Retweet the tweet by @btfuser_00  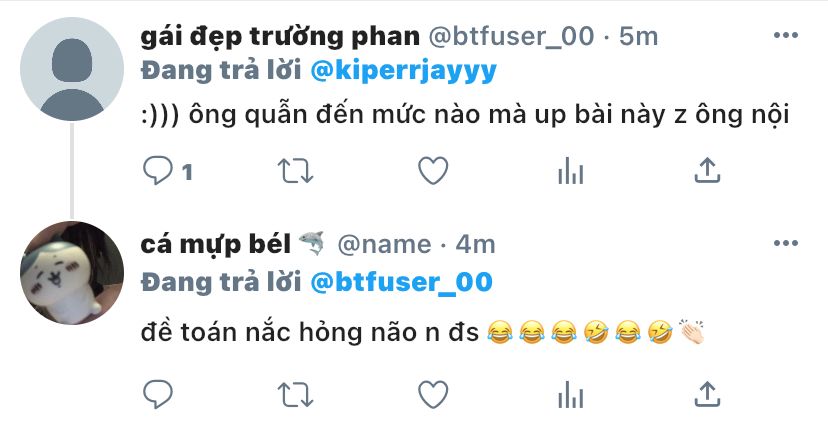pyautogui.click(x=296, y=172)
